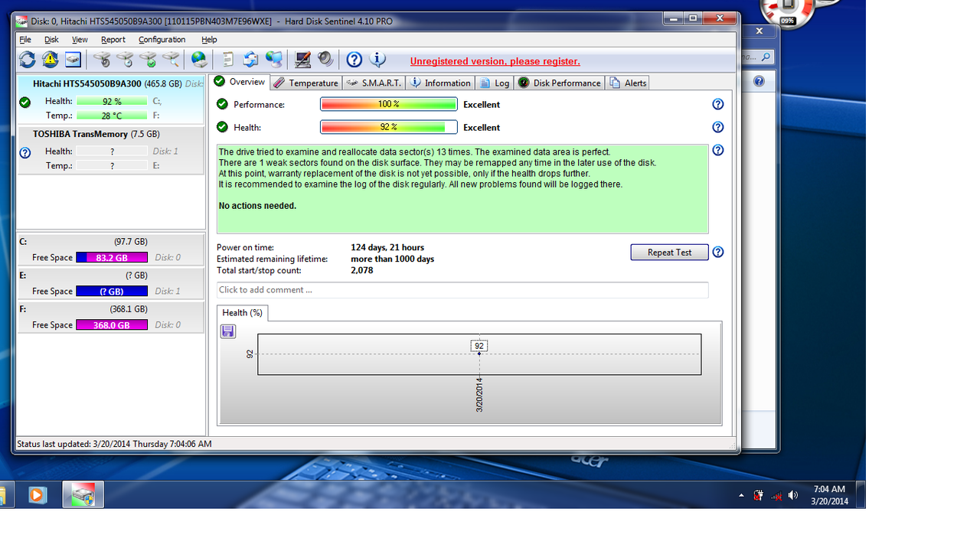
Task: Click the help icon beside Performance row
Action: click(x=717, y=104)
